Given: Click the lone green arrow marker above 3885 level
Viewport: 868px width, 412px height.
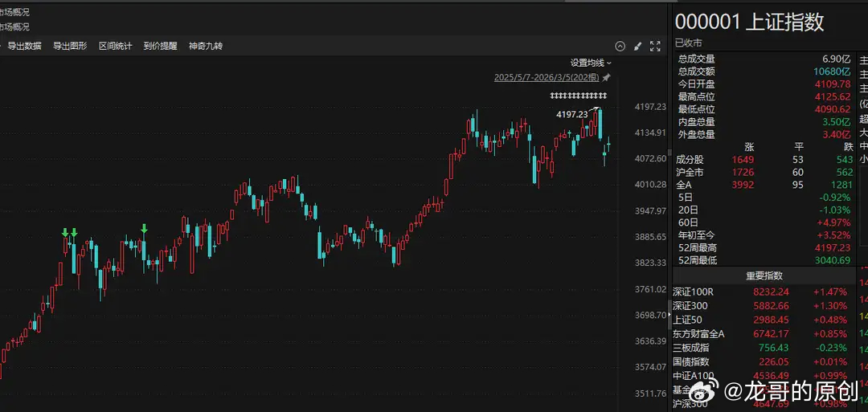Looking at the screenshot, I should (144, 228).
